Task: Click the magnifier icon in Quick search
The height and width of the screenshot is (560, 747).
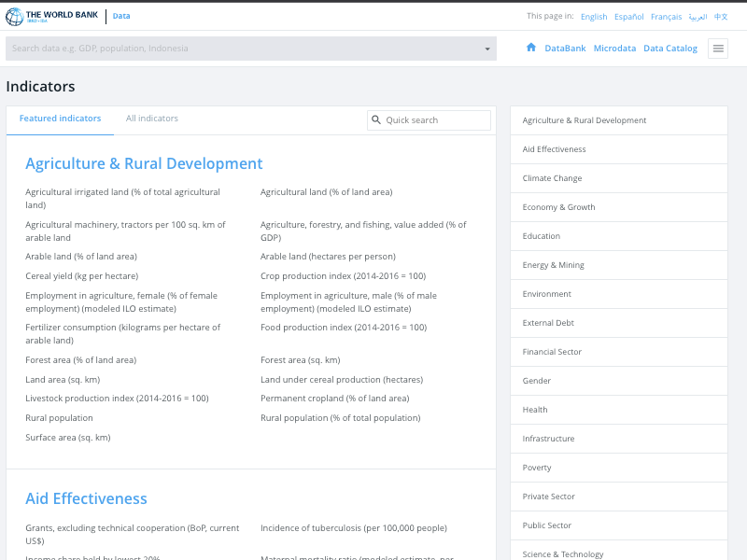Action: (376, 120)
